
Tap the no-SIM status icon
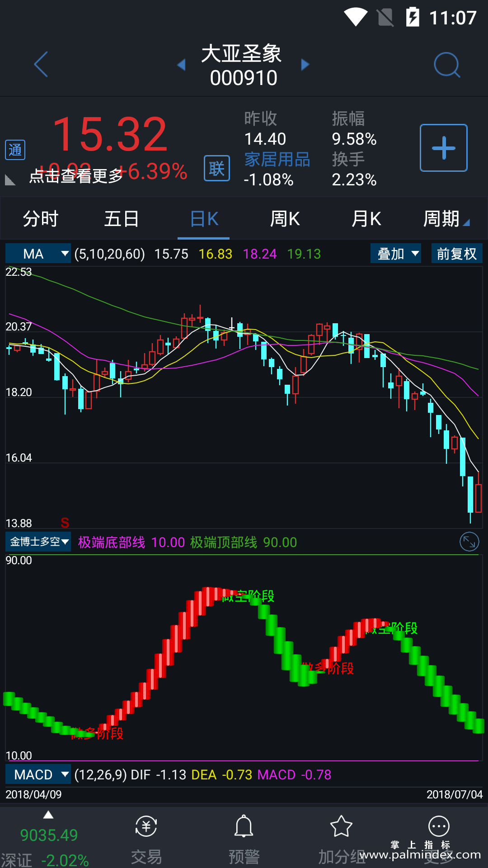pos(385,18)
